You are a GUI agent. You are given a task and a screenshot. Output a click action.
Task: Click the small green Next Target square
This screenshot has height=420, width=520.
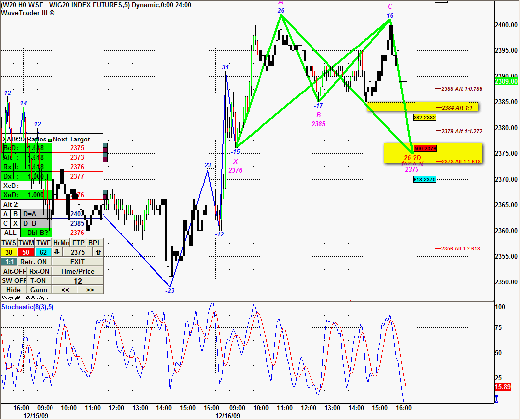50,140
